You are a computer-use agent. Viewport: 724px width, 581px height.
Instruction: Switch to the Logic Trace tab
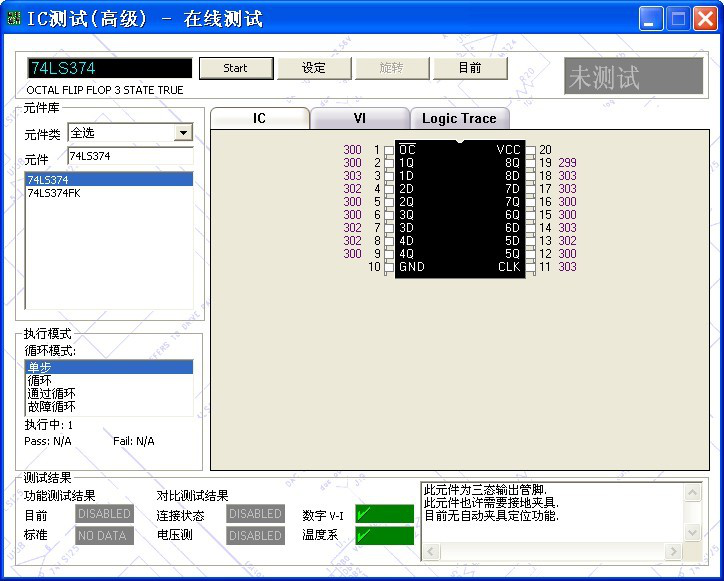(459, 119)
